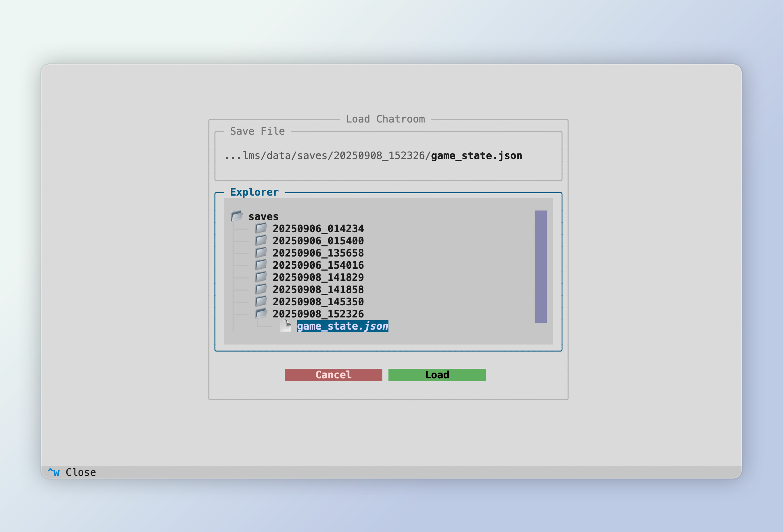The height and width of the screenshot is (532, 783).
Task: Click the ^w Close footer shortcut
Action: 71,472
